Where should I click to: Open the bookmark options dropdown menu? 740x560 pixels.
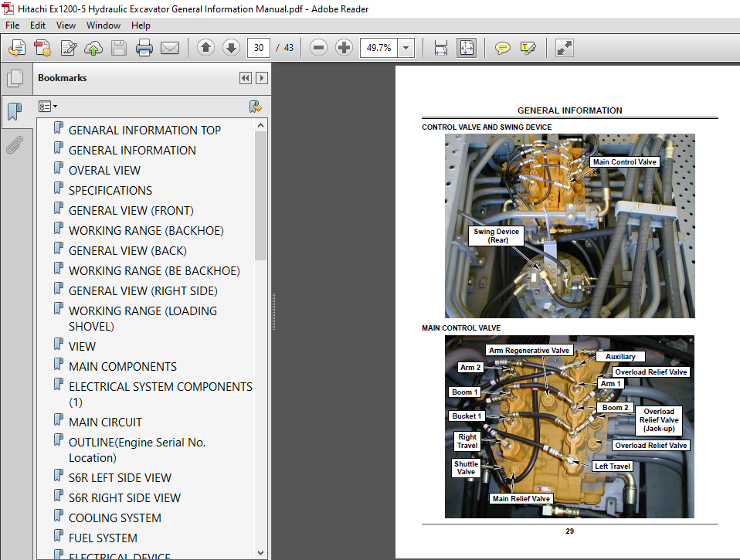[x=48, y=107]
